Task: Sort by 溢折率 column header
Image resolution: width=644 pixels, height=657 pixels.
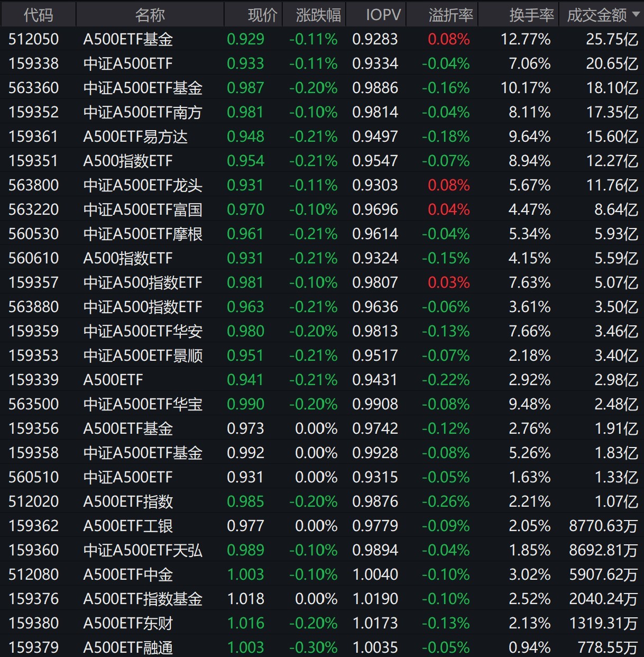Action: tap(442, 15)
